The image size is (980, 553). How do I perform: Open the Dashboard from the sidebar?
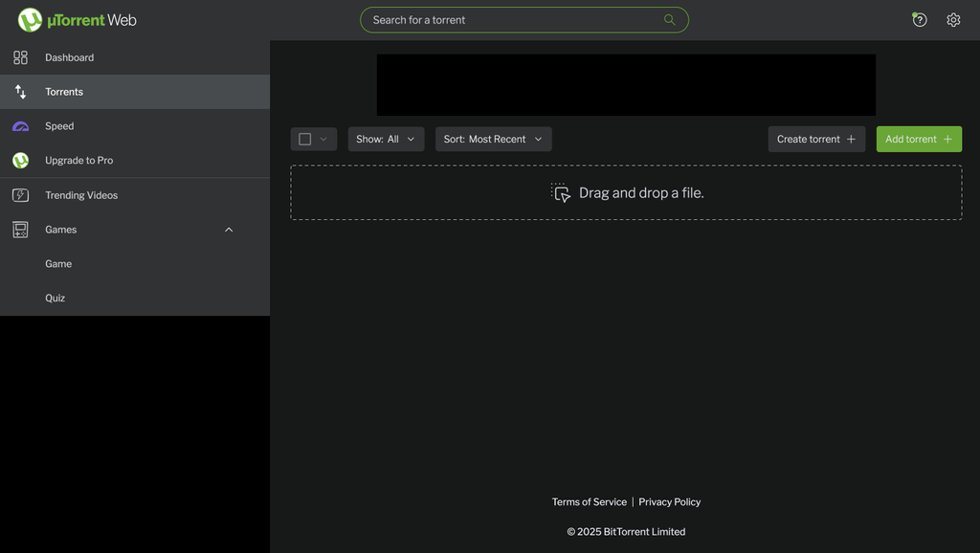(20, 57)
